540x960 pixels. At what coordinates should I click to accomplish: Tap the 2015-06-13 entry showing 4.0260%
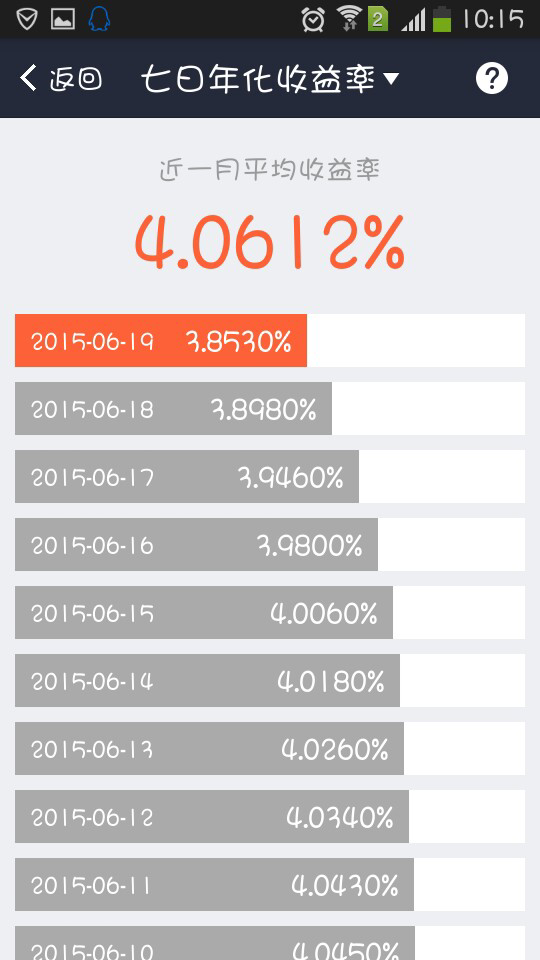point(269,748)
